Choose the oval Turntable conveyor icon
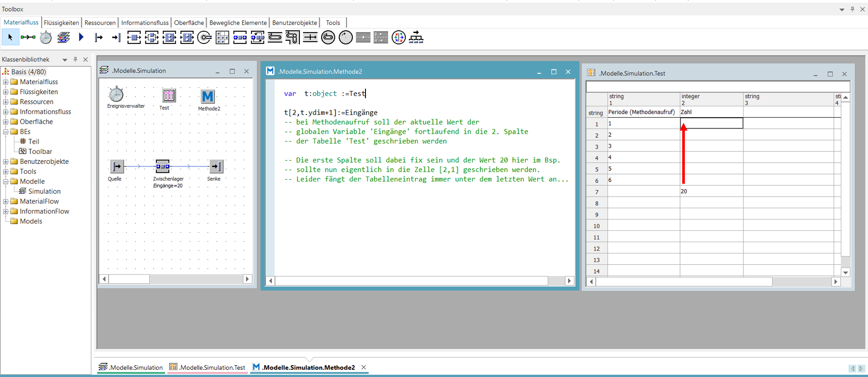 [328, 38]
